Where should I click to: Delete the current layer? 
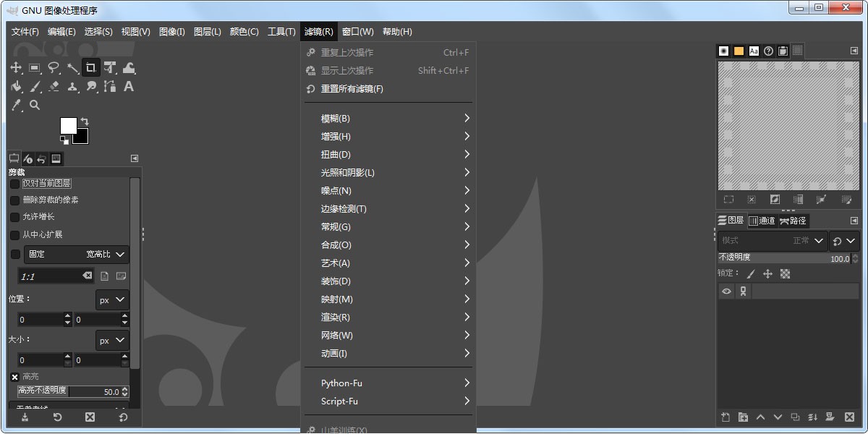click(x=848, y=417)
